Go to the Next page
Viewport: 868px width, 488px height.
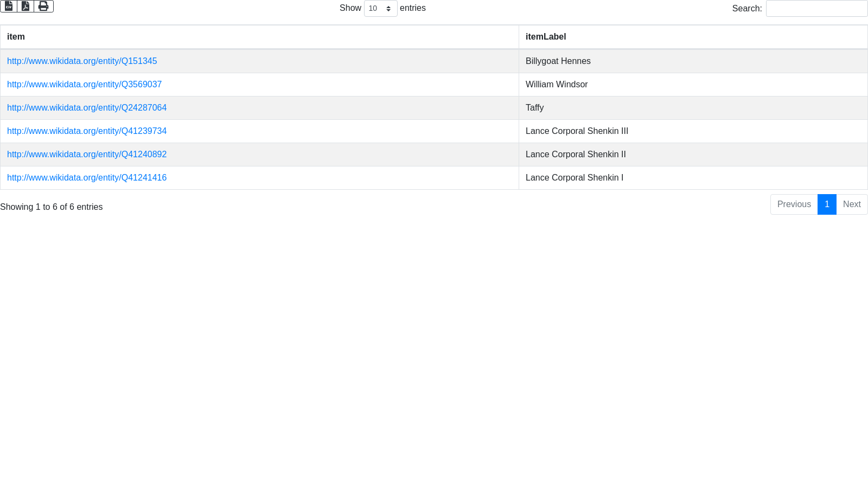pyautogui.click(x=852, y=204)
